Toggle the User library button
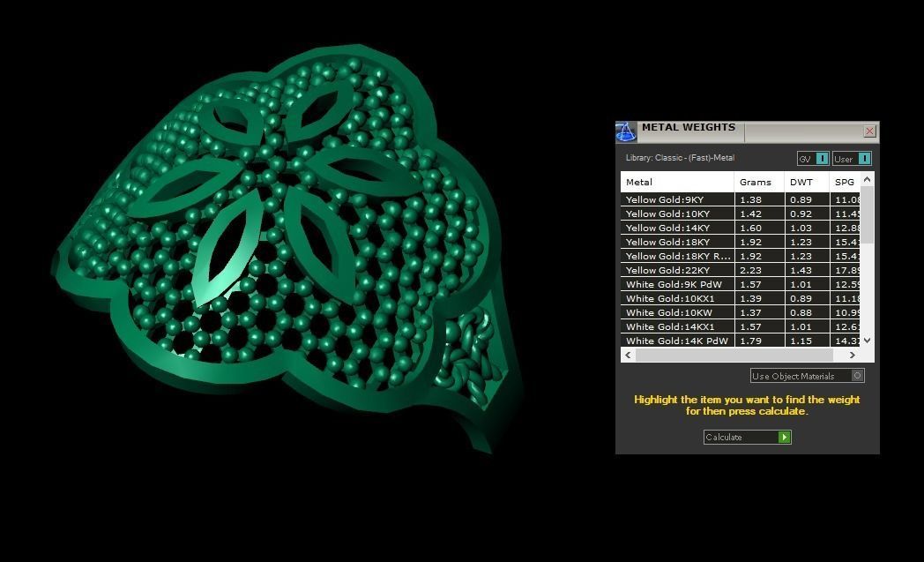The image size is (924, 562). (852, 159)
